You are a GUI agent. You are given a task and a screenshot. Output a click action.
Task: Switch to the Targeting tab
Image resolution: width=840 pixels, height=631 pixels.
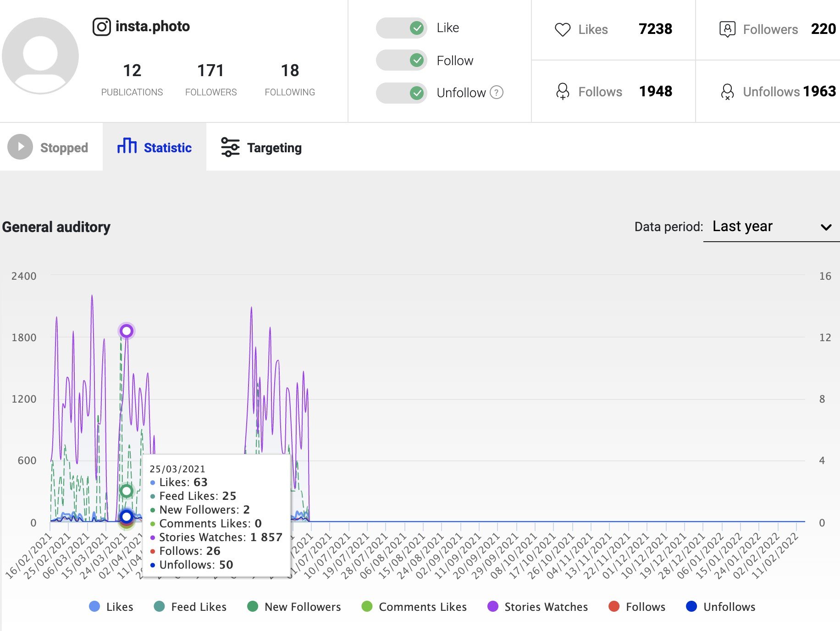tap(261, 147)
